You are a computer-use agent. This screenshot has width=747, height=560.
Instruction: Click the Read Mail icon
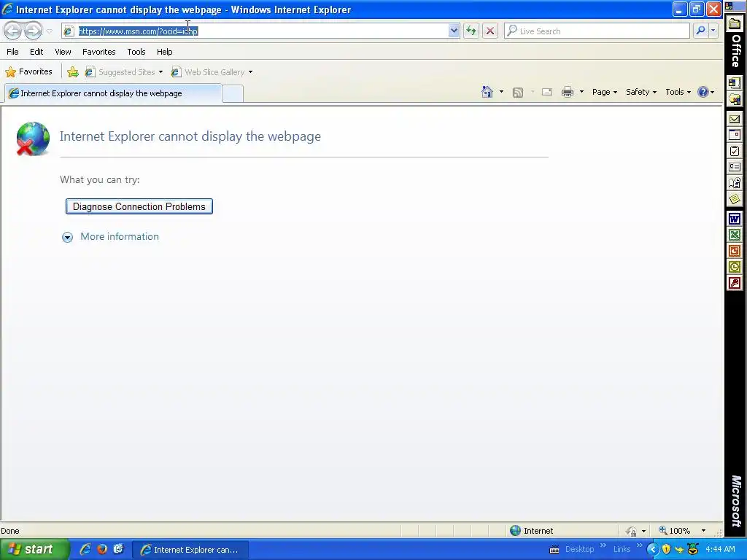coord(547,92)
